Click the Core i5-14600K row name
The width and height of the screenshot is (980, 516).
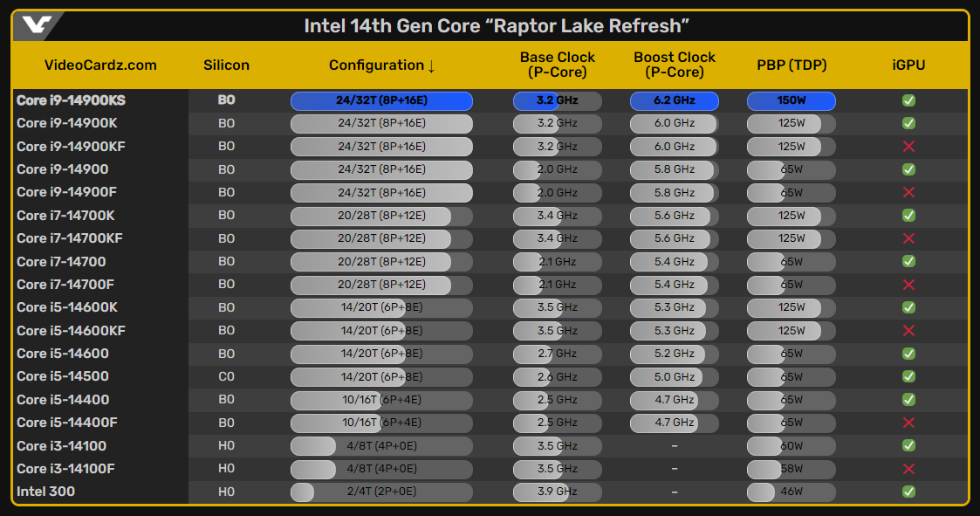point(67,307)
